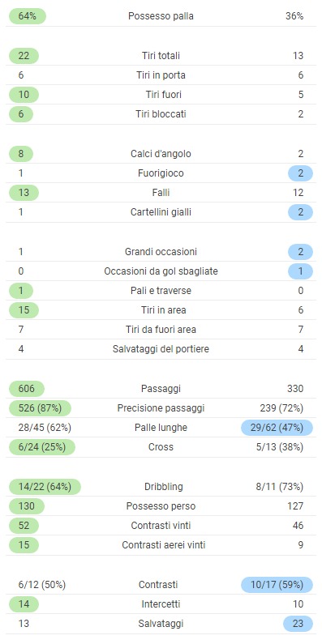This screenshot has width=322, height=644.
Task: Select Occasioni da gol sbagliate label
Action: [161, 271]
